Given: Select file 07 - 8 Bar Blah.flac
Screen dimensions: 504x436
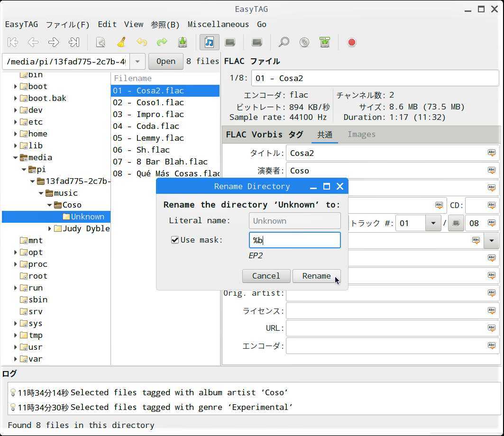Looking at the screenshot, I should point(165,162).
